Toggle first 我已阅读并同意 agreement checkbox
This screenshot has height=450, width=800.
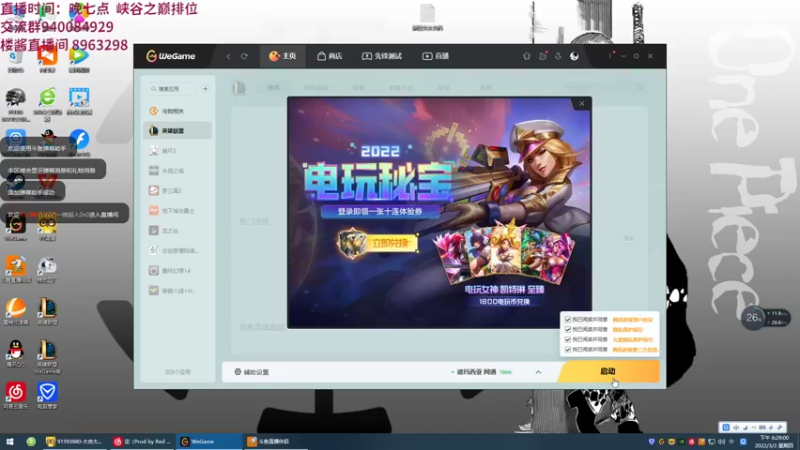(567, 319)
